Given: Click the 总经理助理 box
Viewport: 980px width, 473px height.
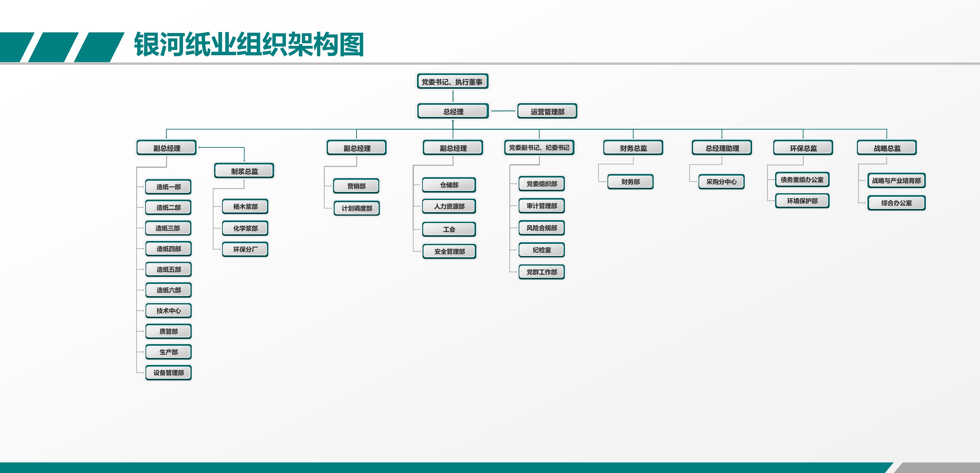Looking at the screenshot, I should pyautogui.click(x=722, y=147).
